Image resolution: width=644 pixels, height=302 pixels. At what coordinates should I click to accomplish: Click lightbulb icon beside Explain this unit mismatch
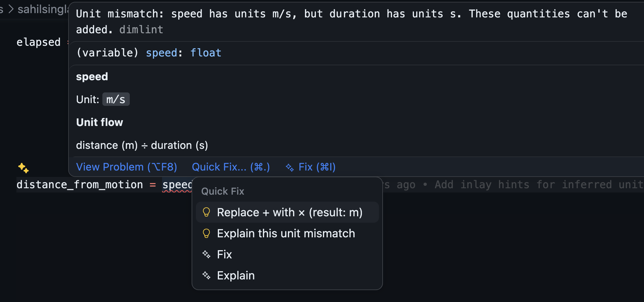tap(206, 233)
